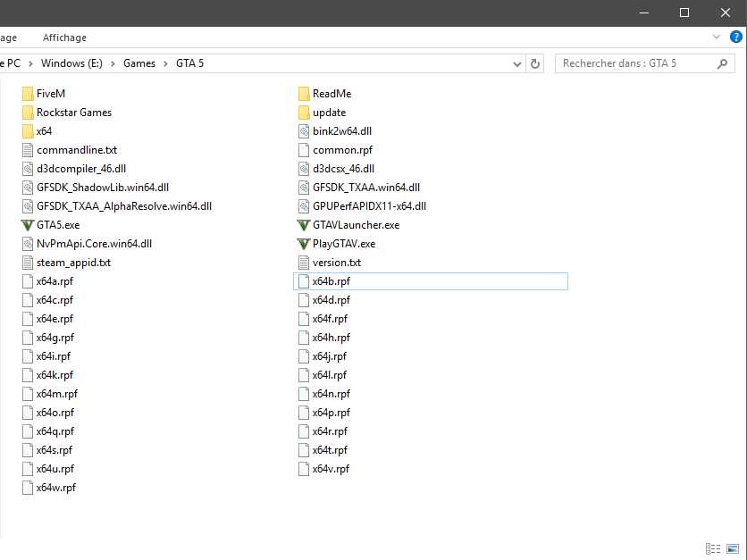
Task: Click the update folder icon
Action: (304, 113)
